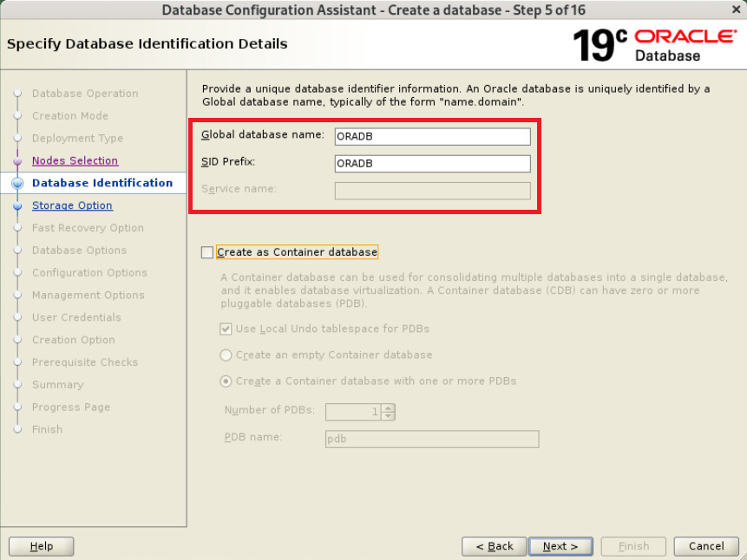Click the Database Identification step bullet icon

17,183
